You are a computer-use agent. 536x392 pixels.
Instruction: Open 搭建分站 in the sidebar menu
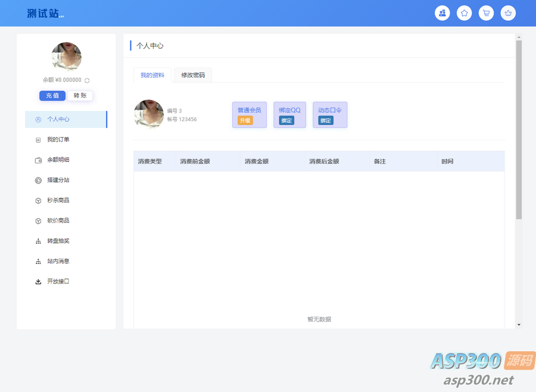(x=66, y=180)
